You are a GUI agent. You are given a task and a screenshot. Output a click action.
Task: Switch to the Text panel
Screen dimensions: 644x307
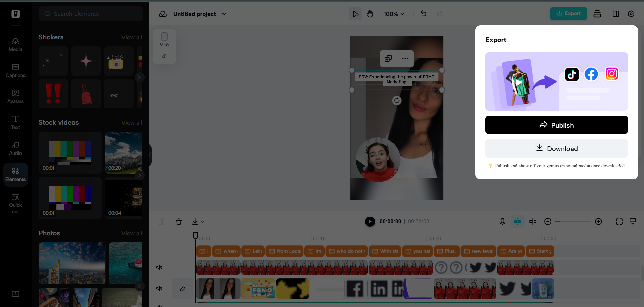point(15,122)
